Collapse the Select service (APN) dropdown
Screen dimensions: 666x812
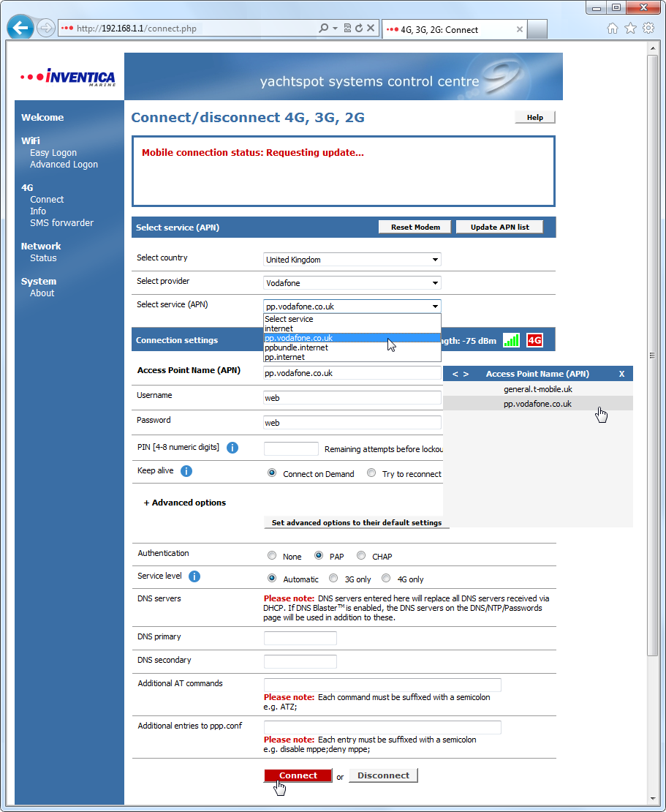coord(352,306)
